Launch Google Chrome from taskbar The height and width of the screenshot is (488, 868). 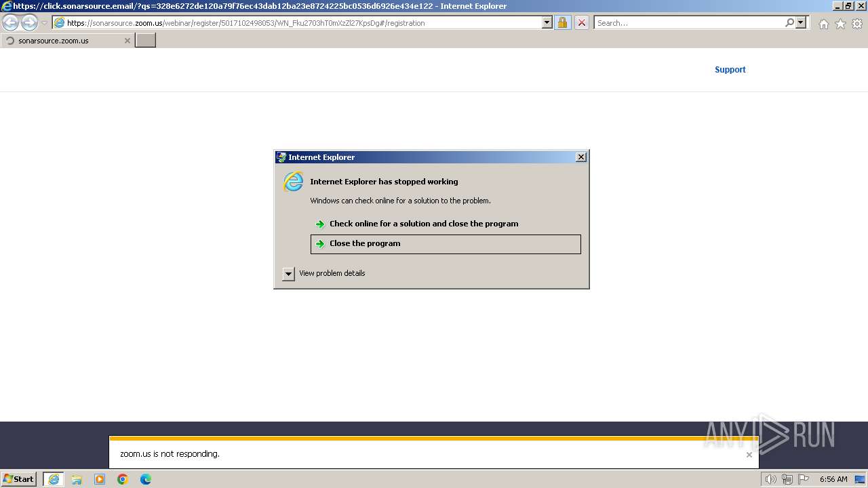pyautogui.click(x=123, y=479)
